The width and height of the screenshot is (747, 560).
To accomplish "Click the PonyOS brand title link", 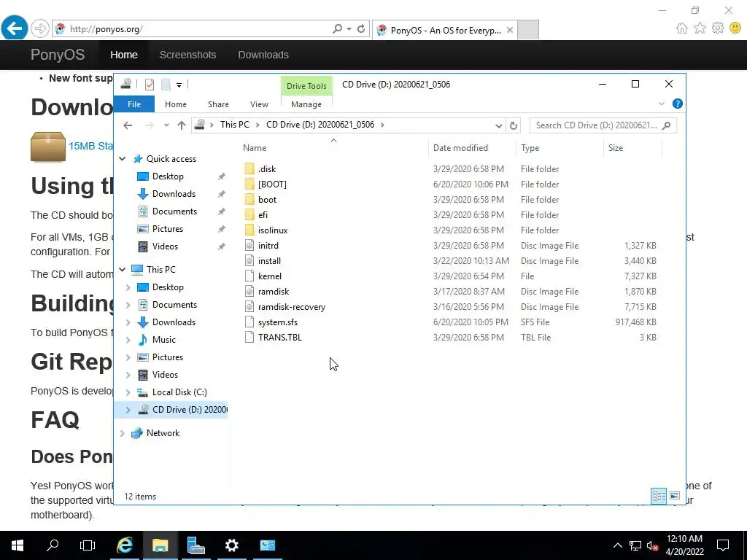I will [58, 55].
